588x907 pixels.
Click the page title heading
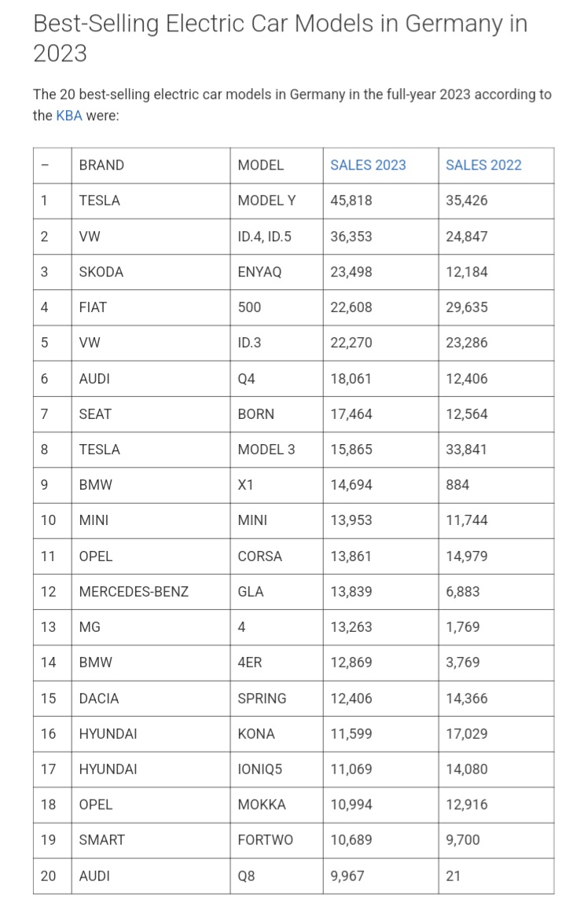click(280, 38)
